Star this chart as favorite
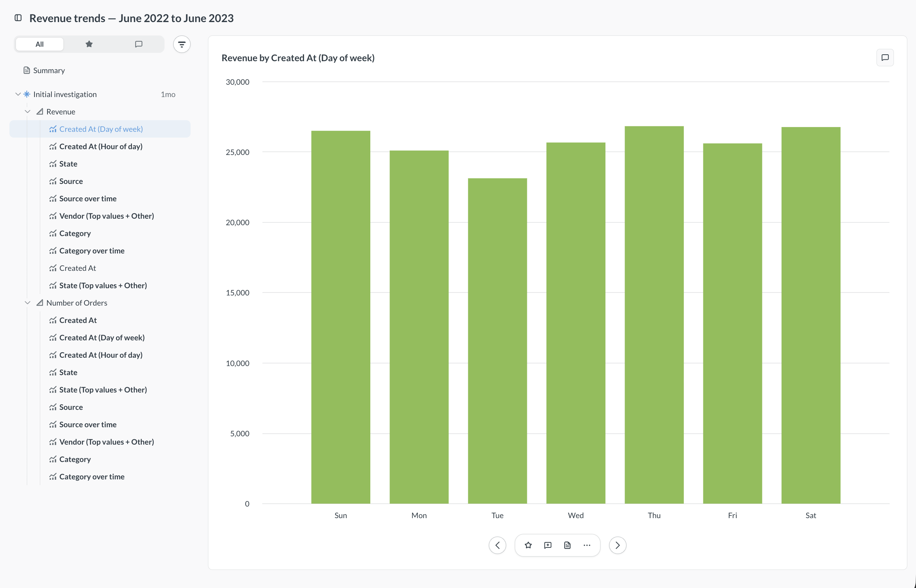 point(528,545)
